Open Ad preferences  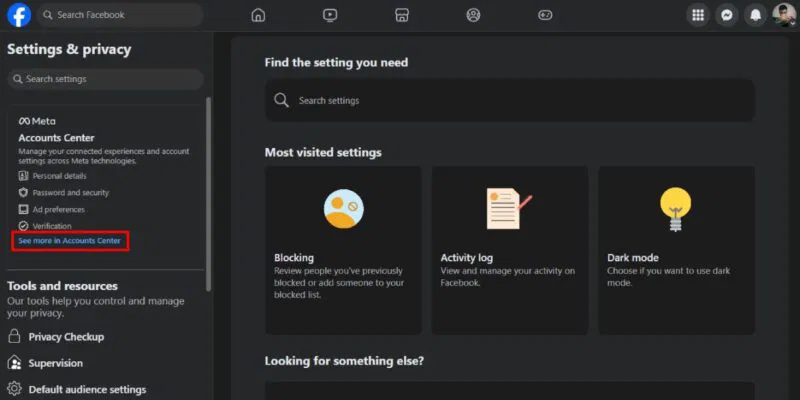(59, 209)
